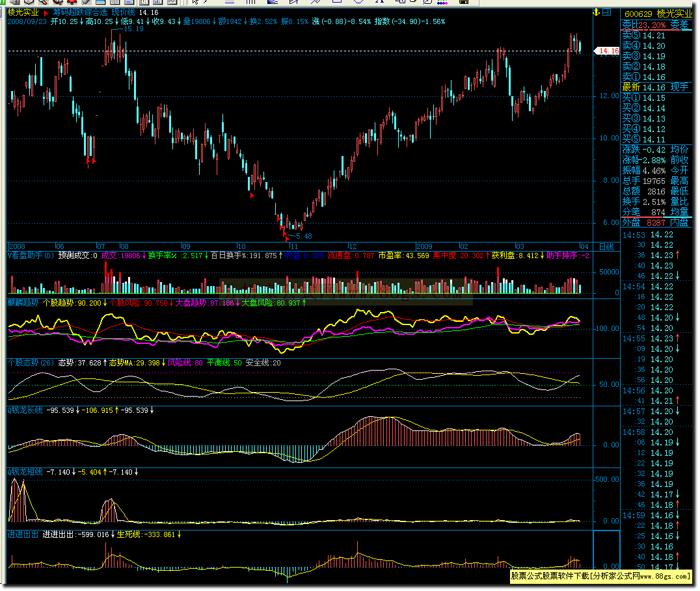Click the 总额 2816 row

pyautogui.click(x=644, y=192)
